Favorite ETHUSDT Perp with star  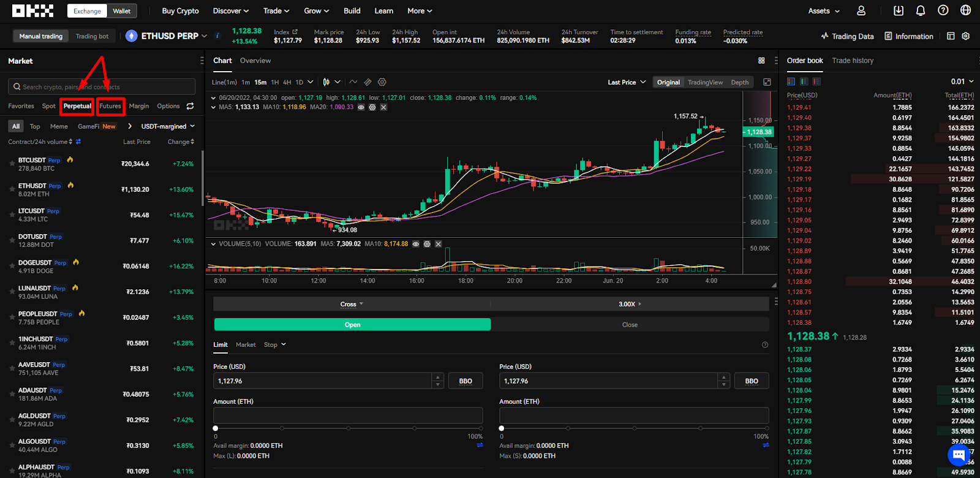(x=12, y=190)
